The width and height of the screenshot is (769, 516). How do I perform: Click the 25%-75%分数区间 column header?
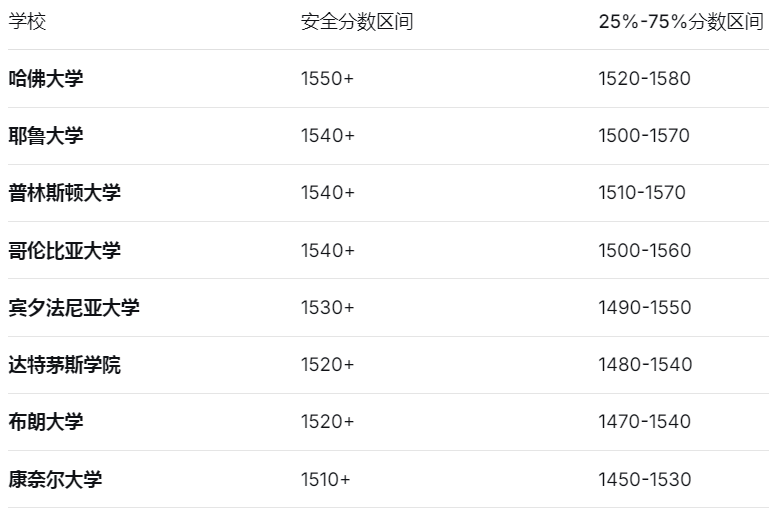[x=680, y=22]
